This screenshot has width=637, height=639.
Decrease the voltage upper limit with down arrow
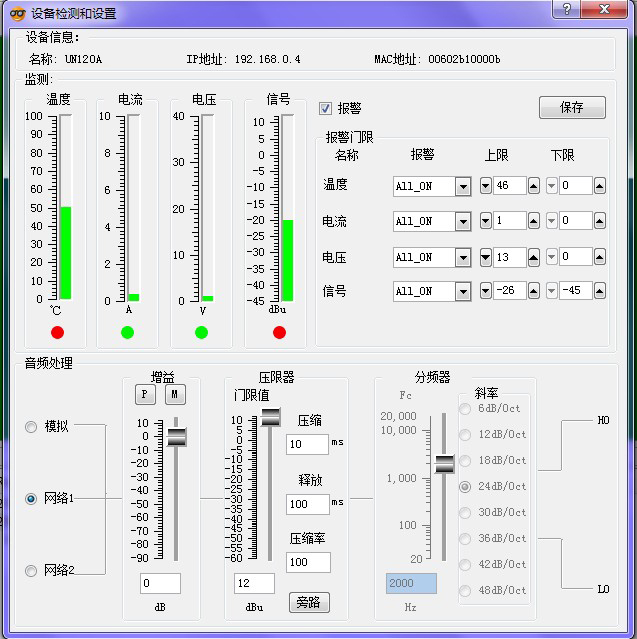point(486,256)
